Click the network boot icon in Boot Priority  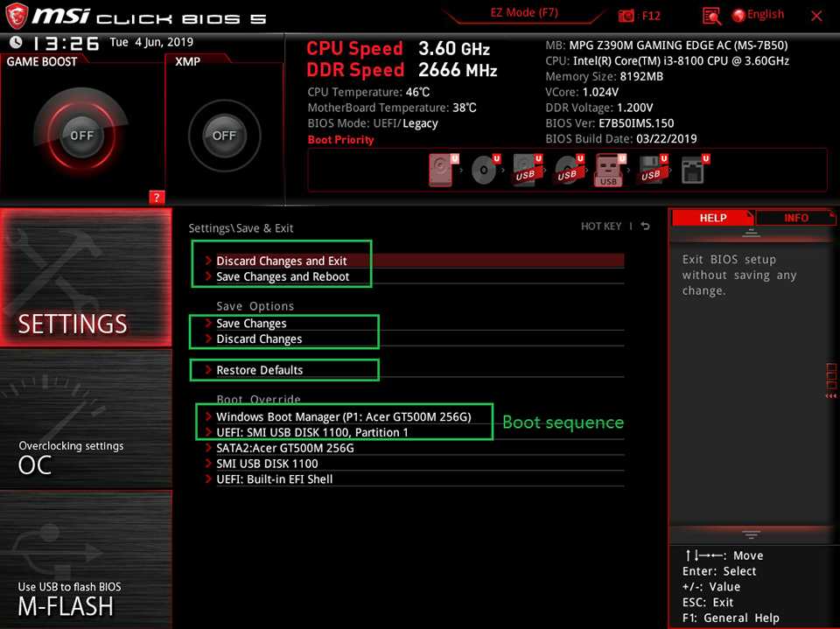(x=692, y=170)
